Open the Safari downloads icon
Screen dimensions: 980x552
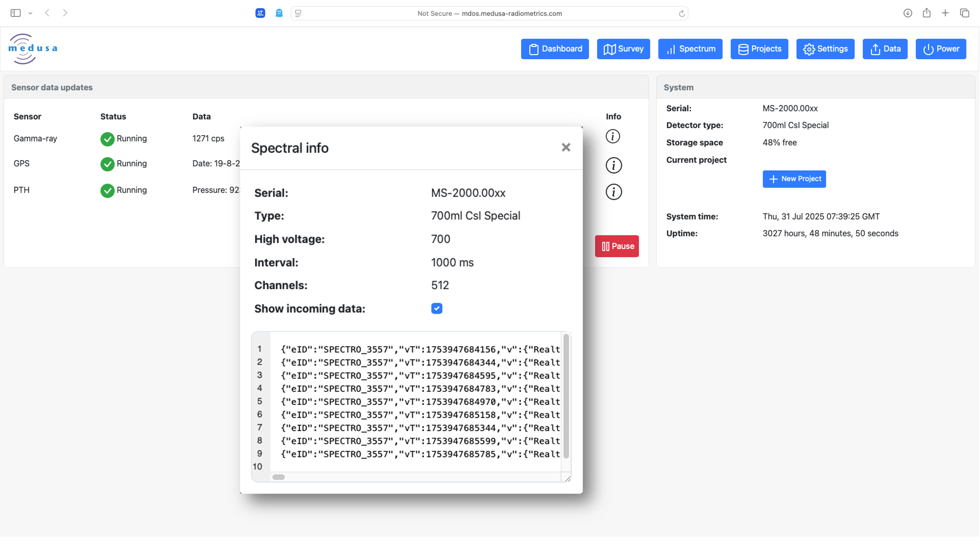[x=907, y=13]
